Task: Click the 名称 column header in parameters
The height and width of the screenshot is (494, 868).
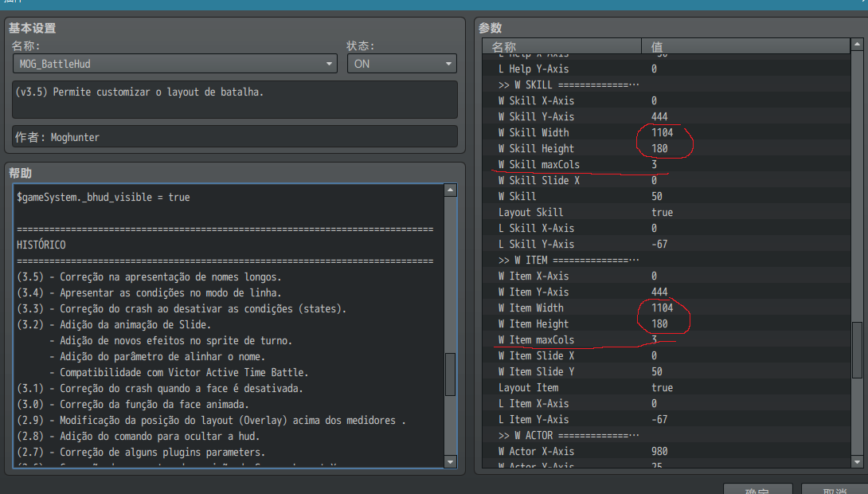Action: pyautogui.click(x=562, y=46)
